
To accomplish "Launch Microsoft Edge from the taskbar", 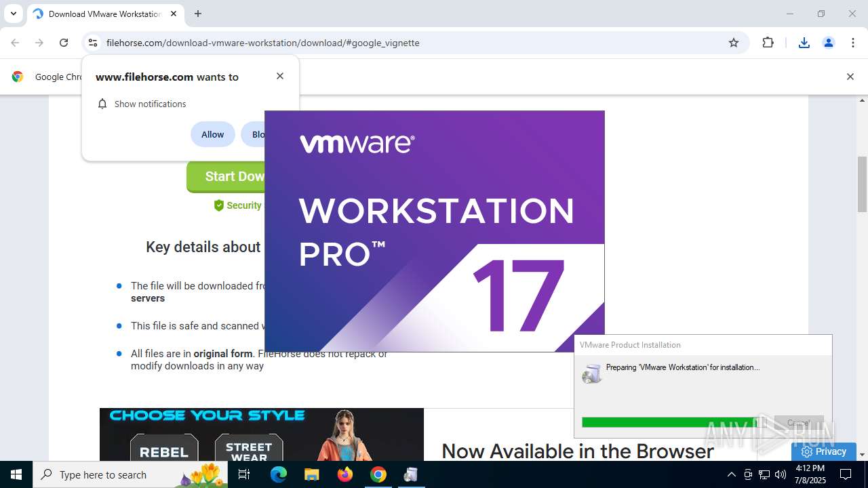I will point(279,474).
